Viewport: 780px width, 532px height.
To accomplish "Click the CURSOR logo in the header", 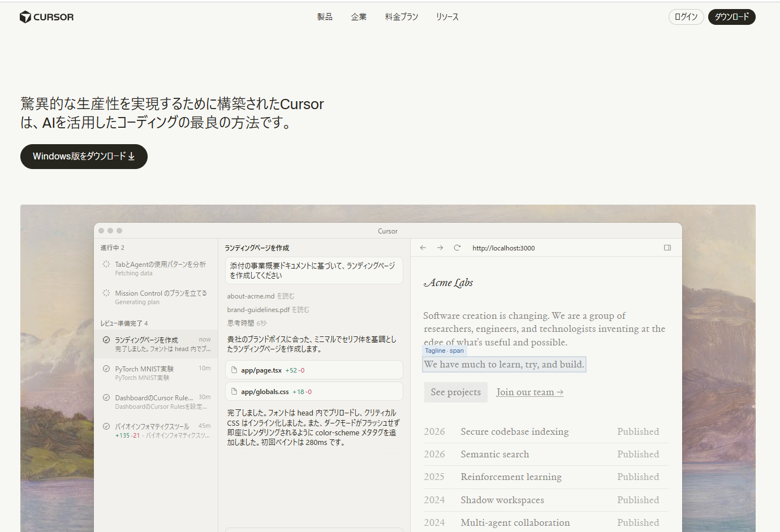I will tap(46, 16).
